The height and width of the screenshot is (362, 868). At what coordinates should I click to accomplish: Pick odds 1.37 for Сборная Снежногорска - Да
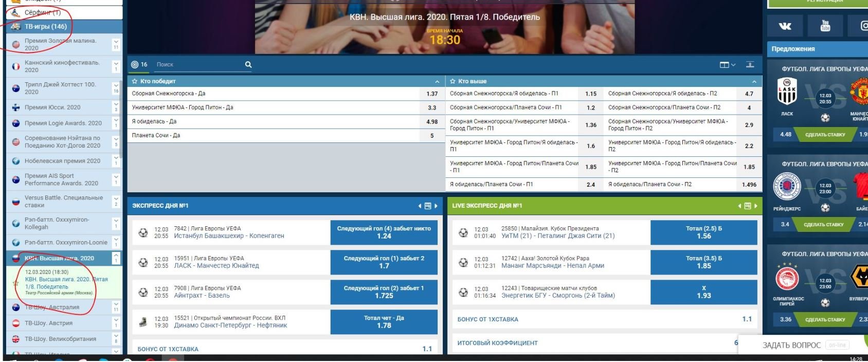point(432,94)
